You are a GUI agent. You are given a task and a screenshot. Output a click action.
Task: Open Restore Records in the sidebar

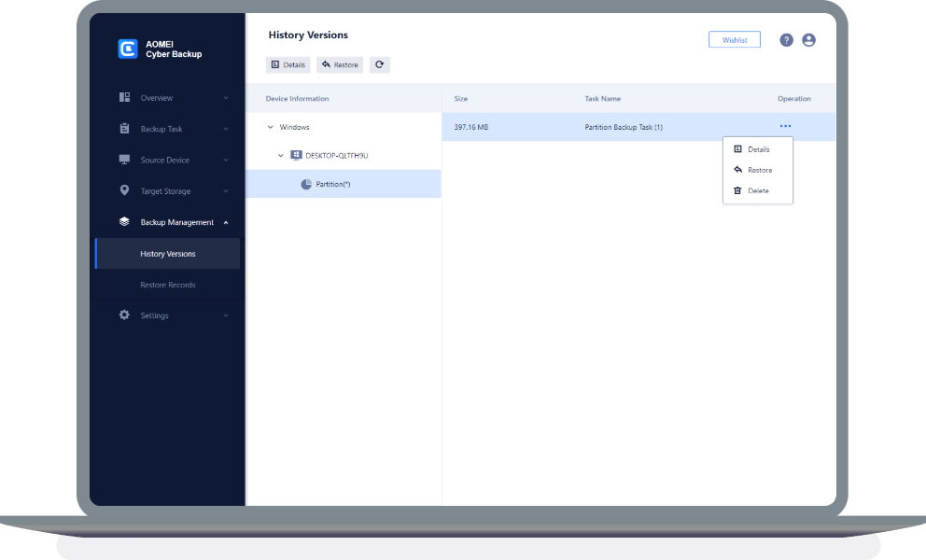click(168, 285)
